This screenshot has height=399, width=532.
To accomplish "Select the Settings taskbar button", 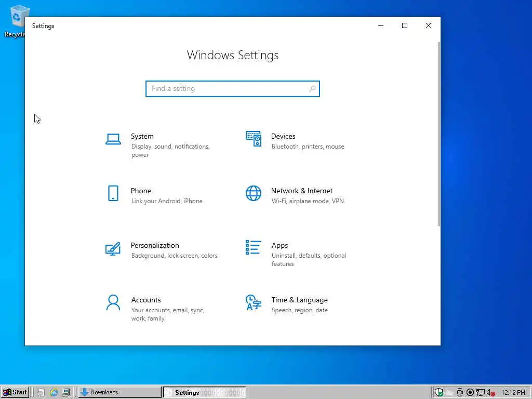I will [205, 392].
